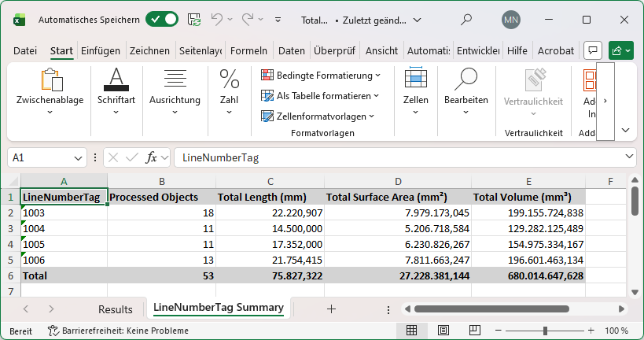
Task: Click the Cancel X icon in formula bar
Action: point(113,157)
